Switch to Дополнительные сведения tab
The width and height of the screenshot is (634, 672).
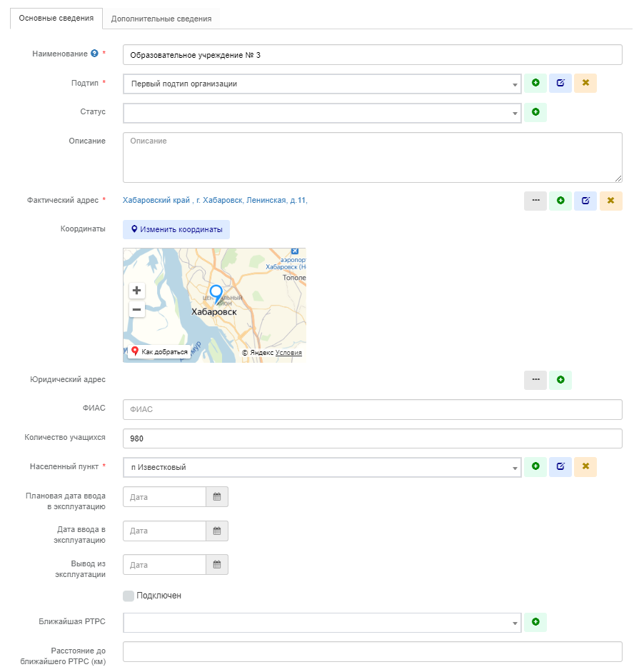click(x=161, y=19)
